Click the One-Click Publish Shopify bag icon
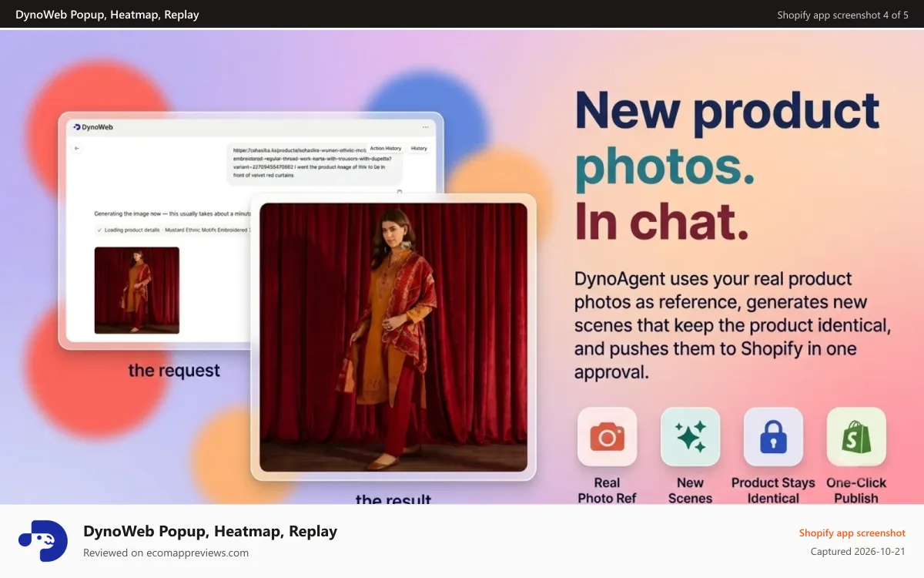The height and width of the screenshot is (578, 924). click(856, 437)
